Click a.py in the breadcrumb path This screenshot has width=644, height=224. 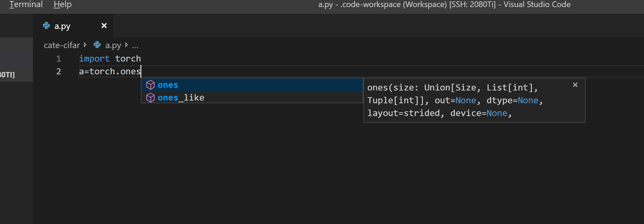113,45
